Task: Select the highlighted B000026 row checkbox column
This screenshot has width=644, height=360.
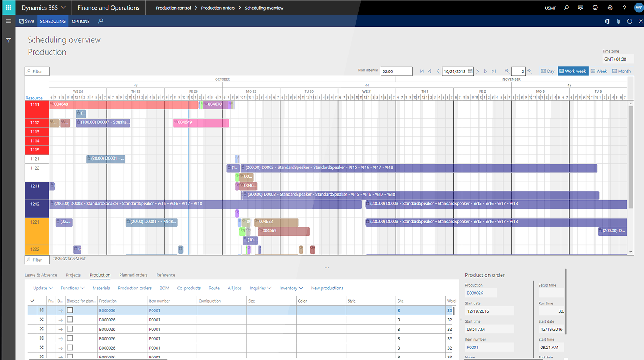Action: (33, 310)
